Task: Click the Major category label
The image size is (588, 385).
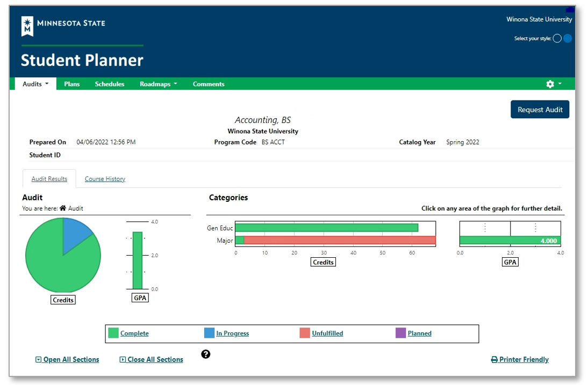Action: tap(225, 241)
